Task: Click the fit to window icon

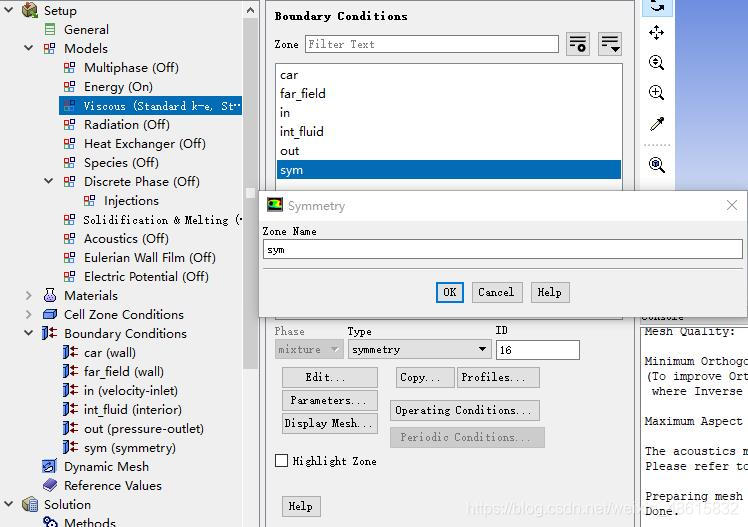Action: point(657,165)
